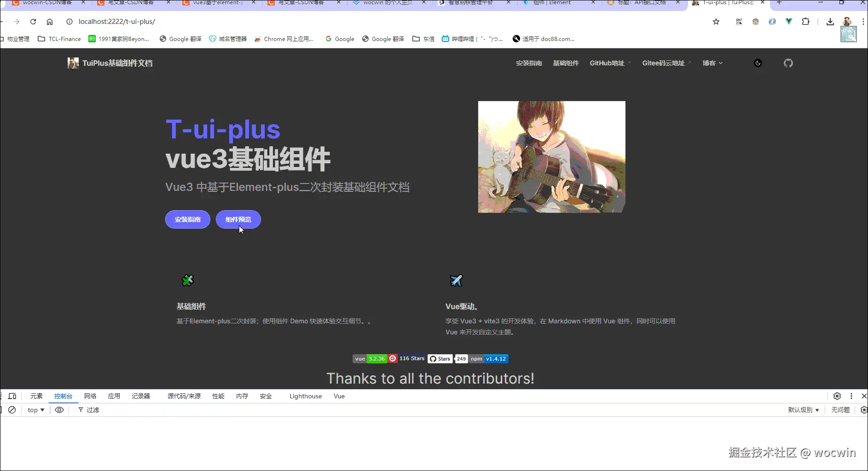Viewport: 868px width, 471px height.
Task: Open the 安装指南 navbar link
Action: point(529,63)
